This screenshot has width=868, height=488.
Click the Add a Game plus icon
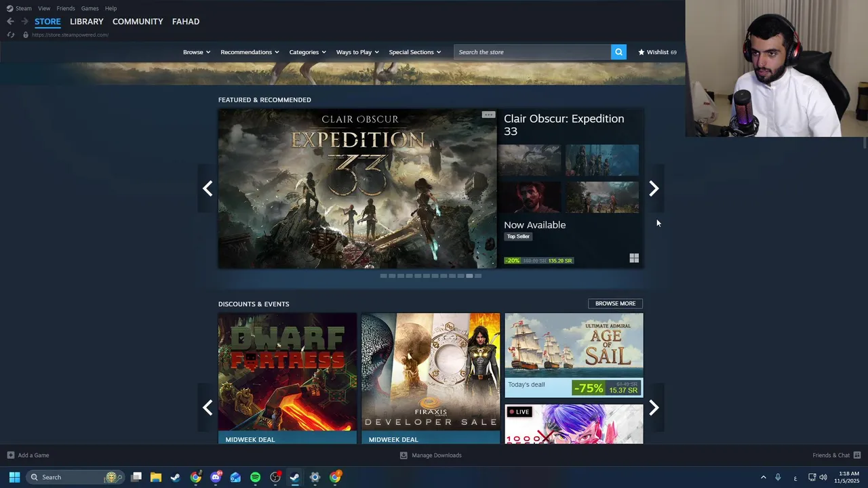pyautogui.click(x=10, y=455)
